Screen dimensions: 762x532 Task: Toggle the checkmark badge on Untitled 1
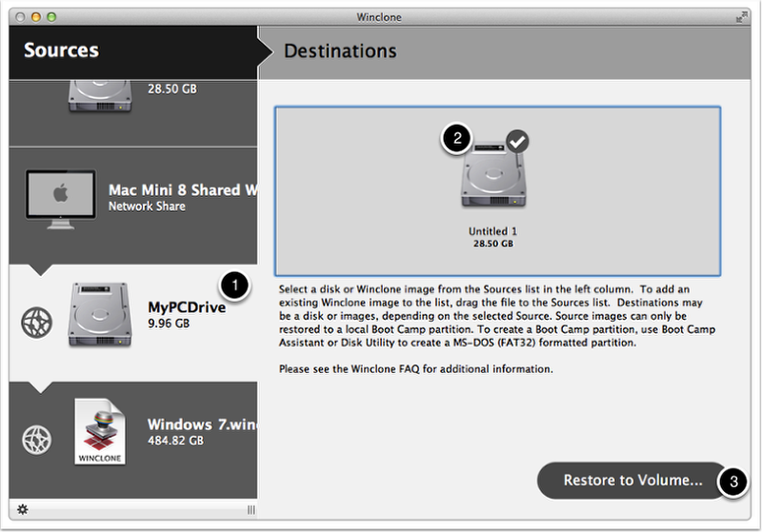coord(517,142)
